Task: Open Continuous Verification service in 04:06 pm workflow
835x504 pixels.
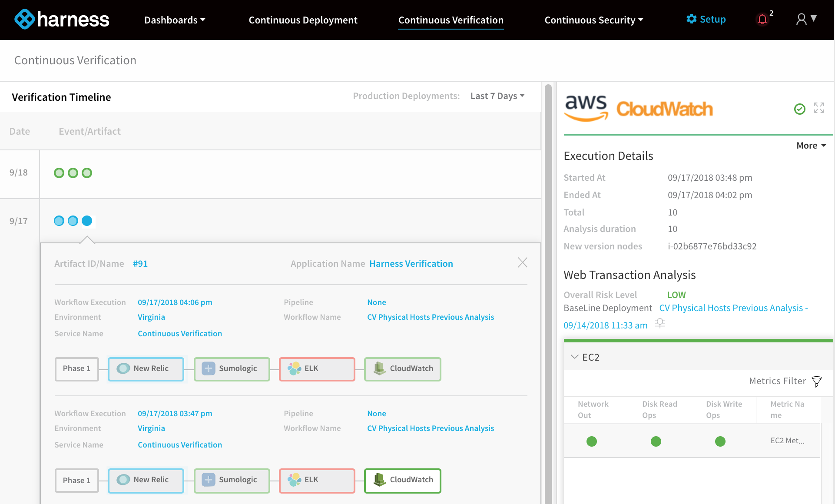Action: pos(180,334)
